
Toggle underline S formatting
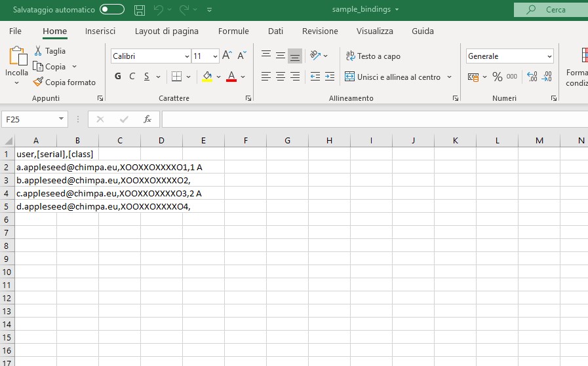tap(147, 77)
